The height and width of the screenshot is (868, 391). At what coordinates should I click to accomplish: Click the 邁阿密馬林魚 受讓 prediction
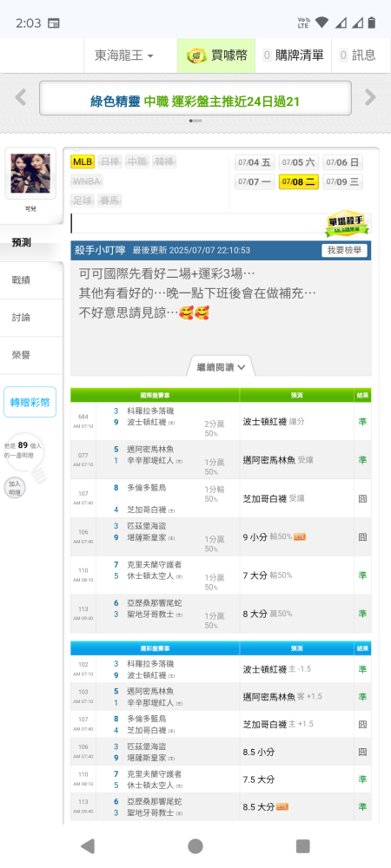[x=278, y=460]
